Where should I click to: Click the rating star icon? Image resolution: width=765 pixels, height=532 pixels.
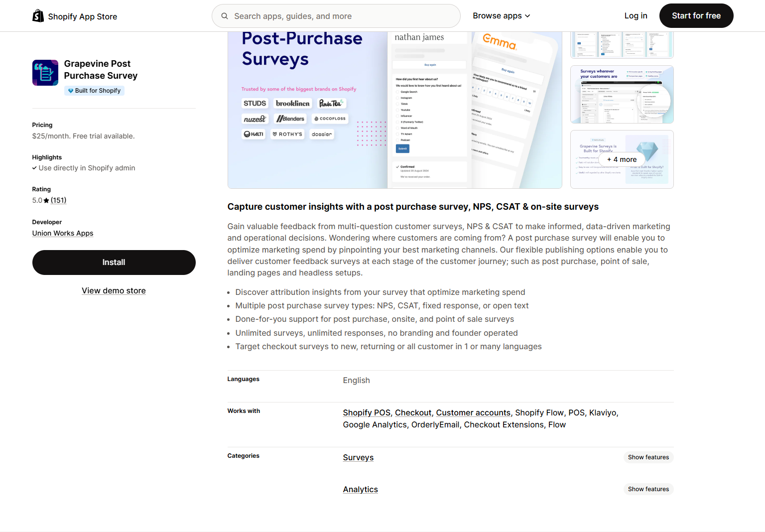(x=46, y=201)
